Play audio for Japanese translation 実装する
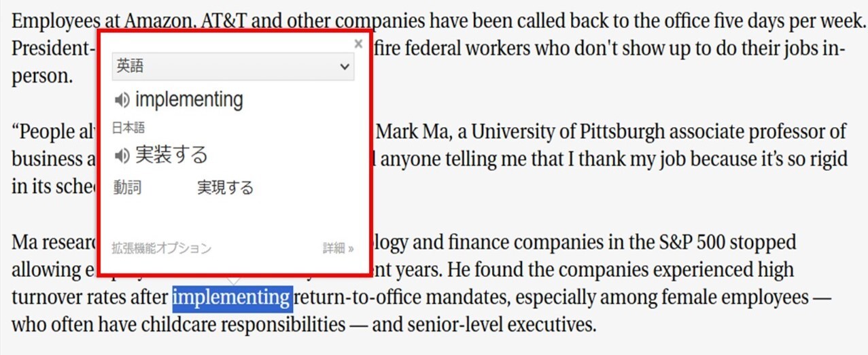Screen dimensions: 868x355 point(121,156)
